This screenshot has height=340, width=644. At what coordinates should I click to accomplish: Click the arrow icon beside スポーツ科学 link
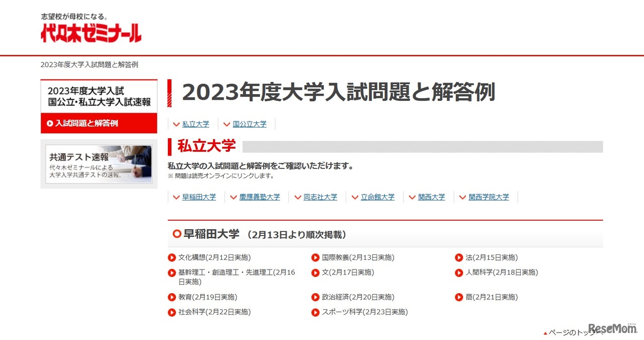[315, 312]
